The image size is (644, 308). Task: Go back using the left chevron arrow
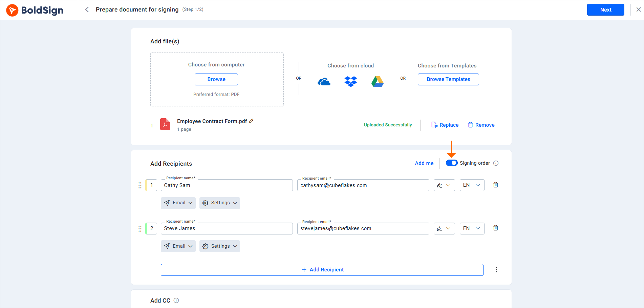tap(87, 9)
